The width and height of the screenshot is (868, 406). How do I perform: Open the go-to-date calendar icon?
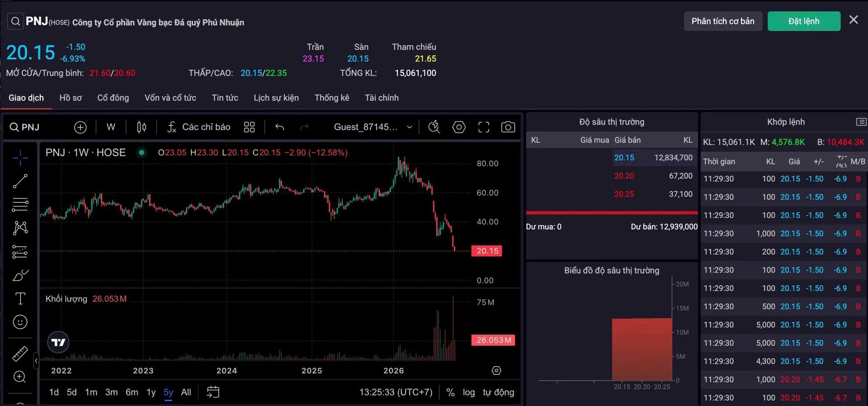[213, 392]
